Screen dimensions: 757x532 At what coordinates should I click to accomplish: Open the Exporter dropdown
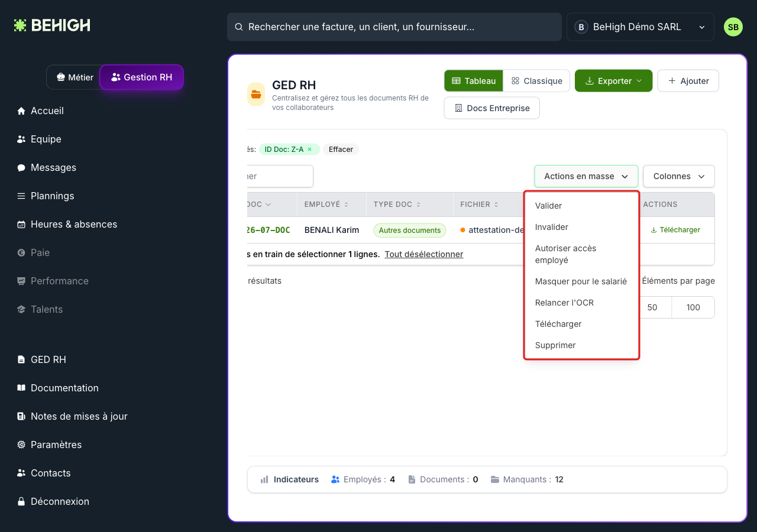click(613, 81)
